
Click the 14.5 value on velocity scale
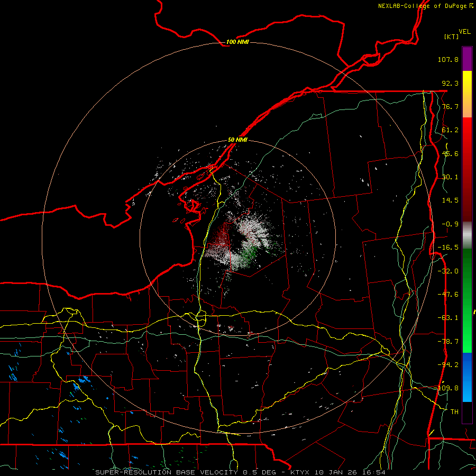click(450, 200)
